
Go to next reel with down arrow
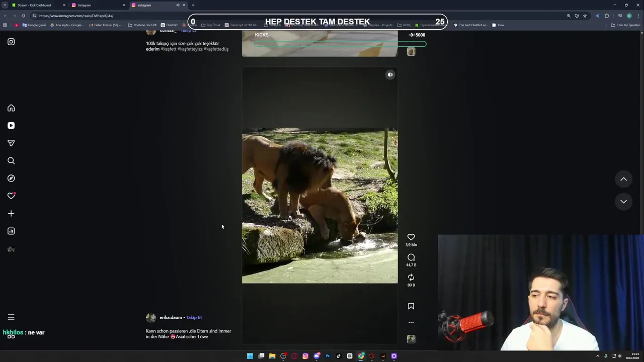[623, 202]
